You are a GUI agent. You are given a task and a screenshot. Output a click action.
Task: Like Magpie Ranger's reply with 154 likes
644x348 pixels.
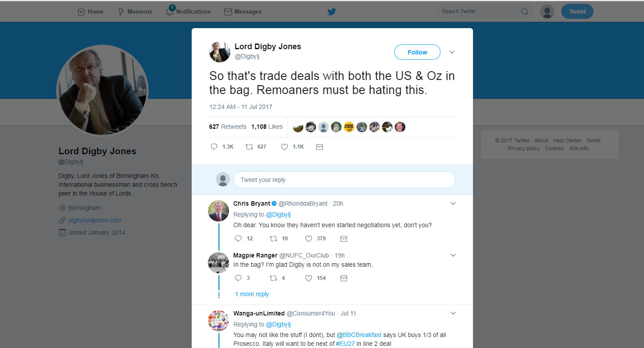tap(309, 278)
